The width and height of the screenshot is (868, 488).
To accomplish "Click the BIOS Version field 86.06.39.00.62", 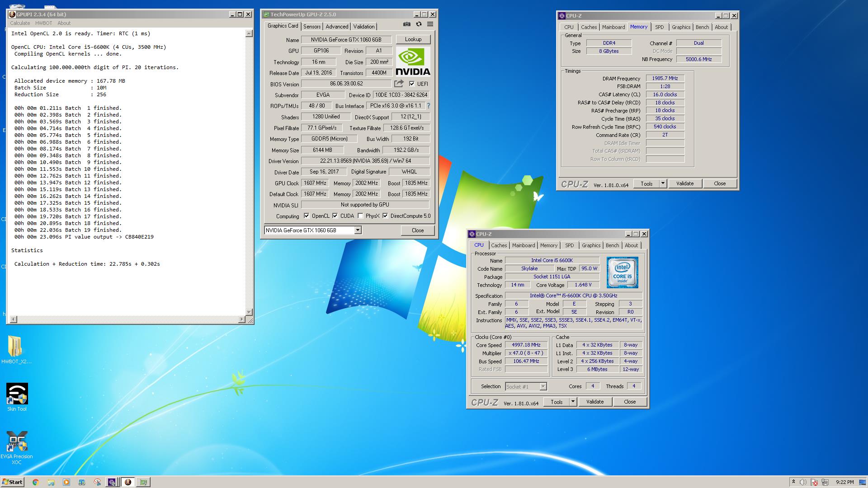I will coord(346,84).
